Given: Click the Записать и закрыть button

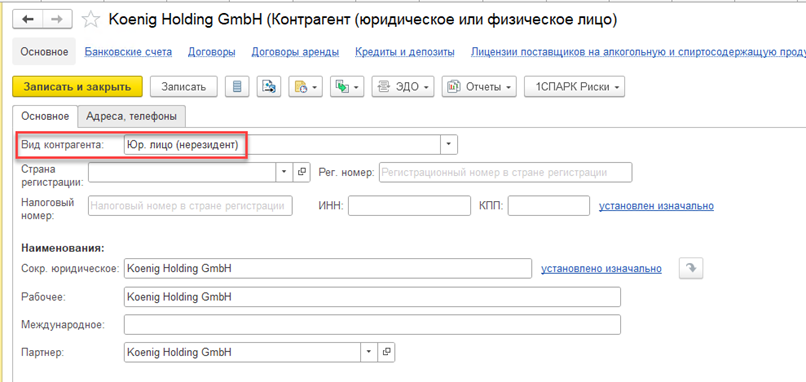Looking at the screenshot, I should tap(77, 87).
